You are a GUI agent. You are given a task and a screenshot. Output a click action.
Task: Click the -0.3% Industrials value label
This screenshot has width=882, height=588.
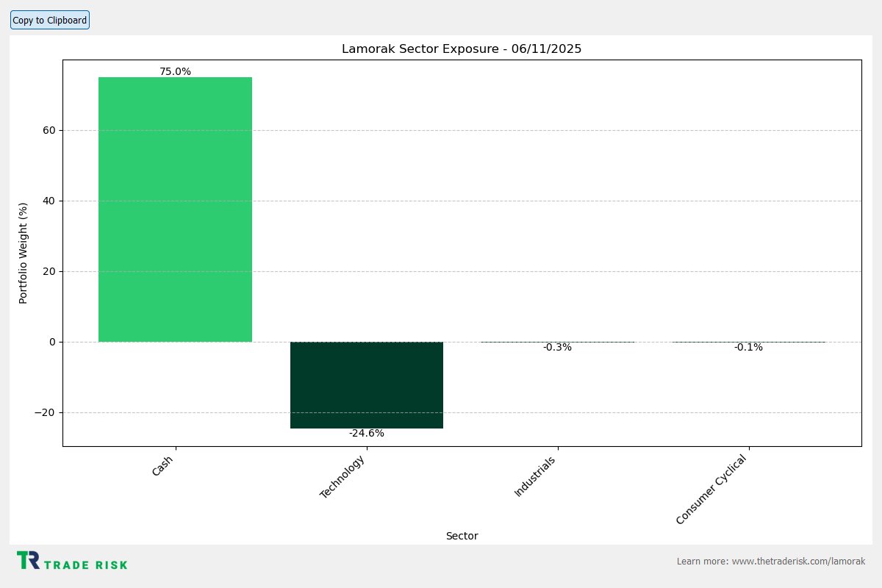pos(557,348)
